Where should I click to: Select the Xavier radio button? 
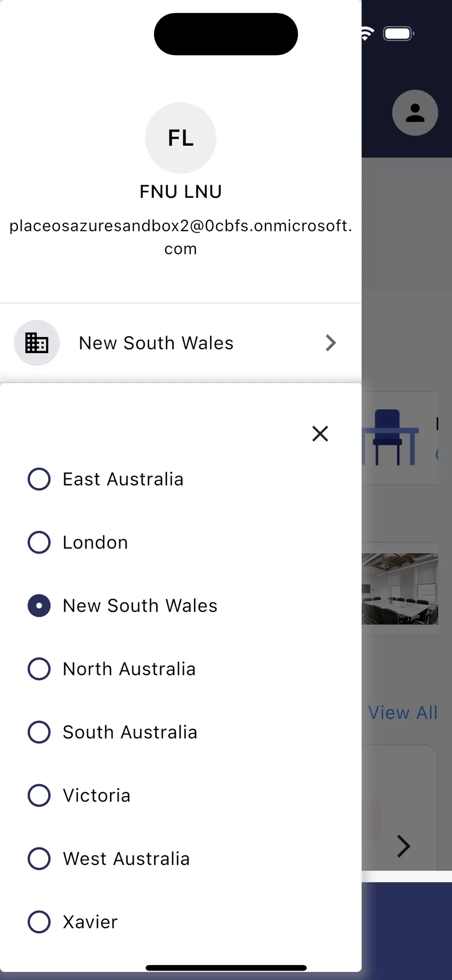point(39,922)
